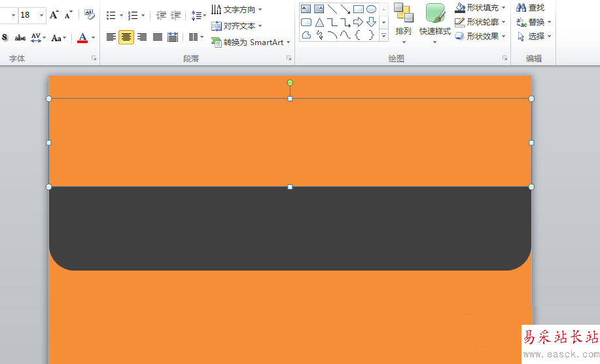Align text to the right
The height and width of the screenshot is (364, 600).
pos(142,37)
